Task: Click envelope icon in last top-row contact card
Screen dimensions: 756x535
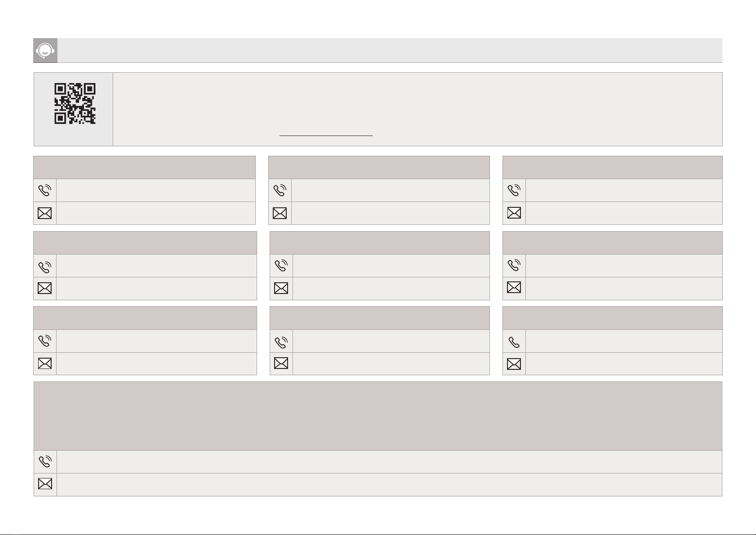Action: (514, 213)
